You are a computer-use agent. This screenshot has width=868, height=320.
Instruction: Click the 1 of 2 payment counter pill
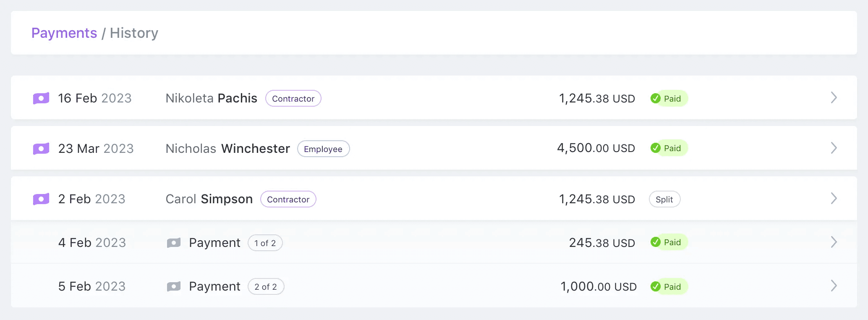(265, 243)
